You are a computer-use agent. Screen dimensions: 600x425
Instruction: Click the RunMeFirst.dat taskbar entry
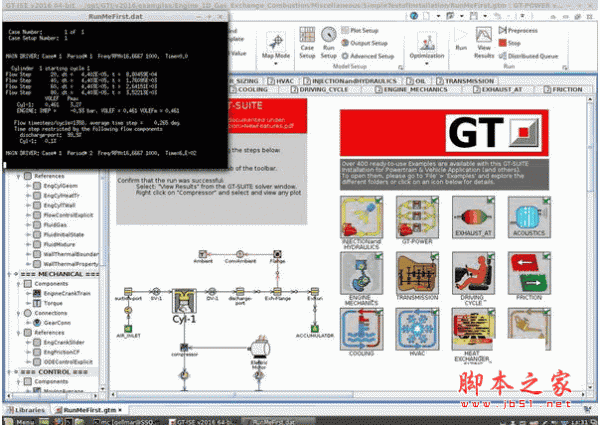coord(276,422)
